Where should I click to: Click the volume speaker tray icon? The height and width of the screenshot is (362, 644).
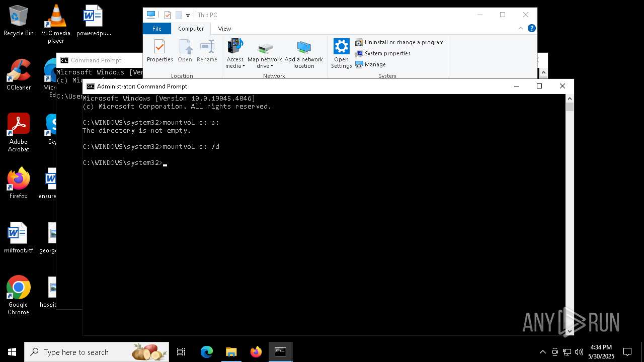tap(579, 352)
